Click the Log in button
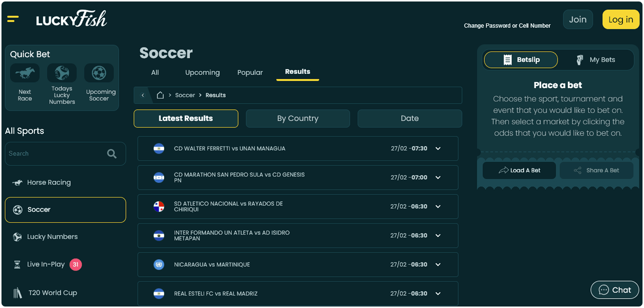Viewport: 644px width, 308px height. coord(621,19)
